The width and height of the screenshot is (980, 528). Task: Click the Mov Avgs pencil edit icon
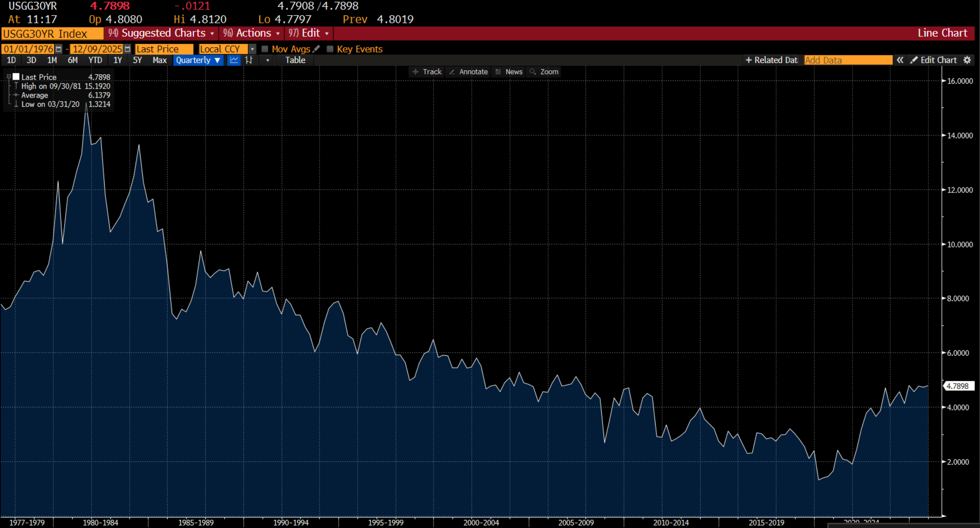316,49
